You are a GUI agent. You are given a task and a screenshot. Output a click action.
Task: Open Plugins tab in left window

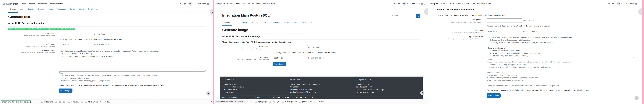tap(50, 9)
